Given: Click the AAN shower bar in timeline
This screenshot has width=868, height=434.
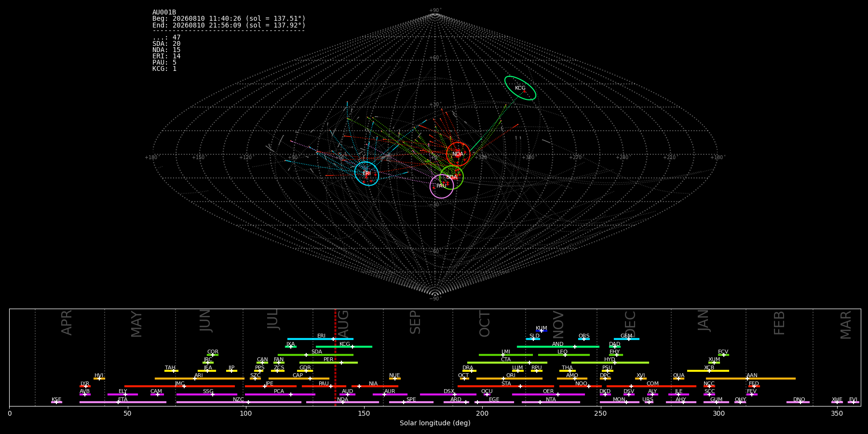Looking at the screenshot, I should point(751,379).
